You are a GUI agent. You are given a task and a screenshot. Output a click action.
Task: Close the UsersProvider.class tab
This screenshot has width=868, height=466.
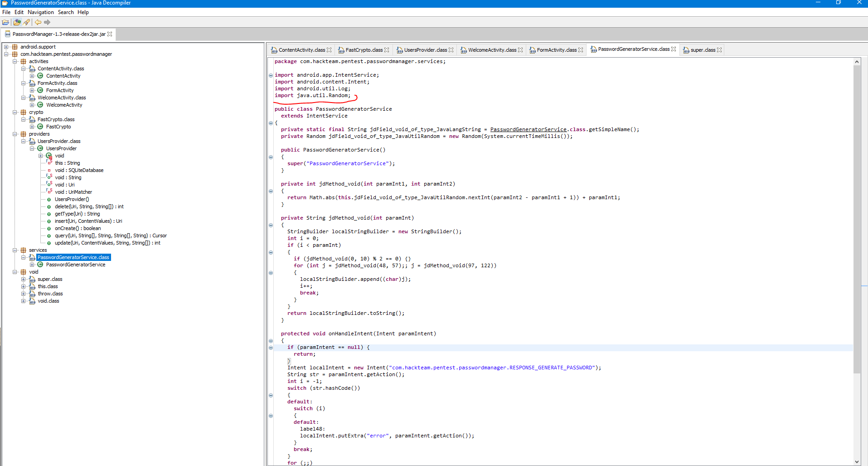point(451,50)
